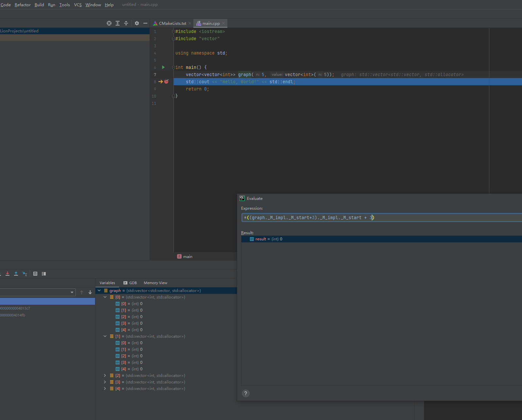This screenshot has width=522, height=420.
Task: Switch to the Memory View tab
Action: [x=155, y=283]
